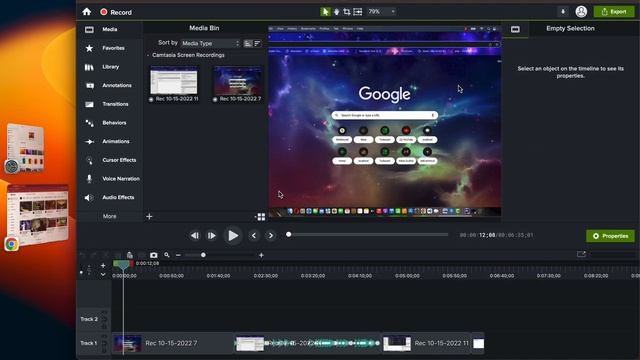
Task: Click the marker quiz toggle dot beside timeline
Action: 81,272
